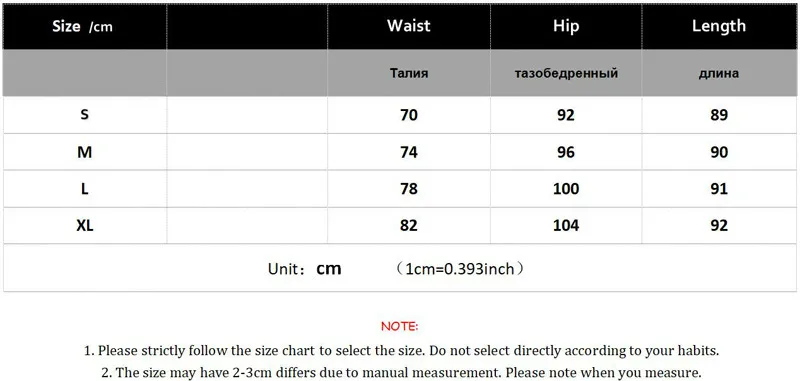800x381 pixels.
Task: Select the XL size row label
Action: tap(85, 225)
